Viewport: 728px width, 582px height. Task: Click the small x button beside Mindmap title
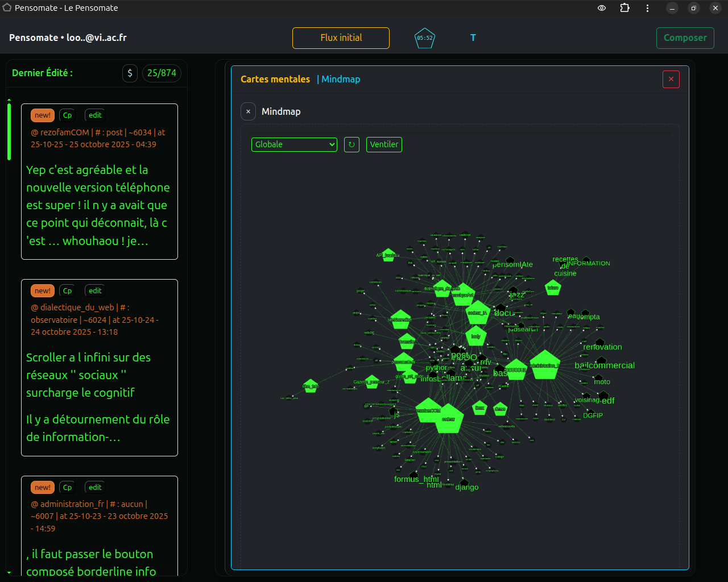click(248, 111)
